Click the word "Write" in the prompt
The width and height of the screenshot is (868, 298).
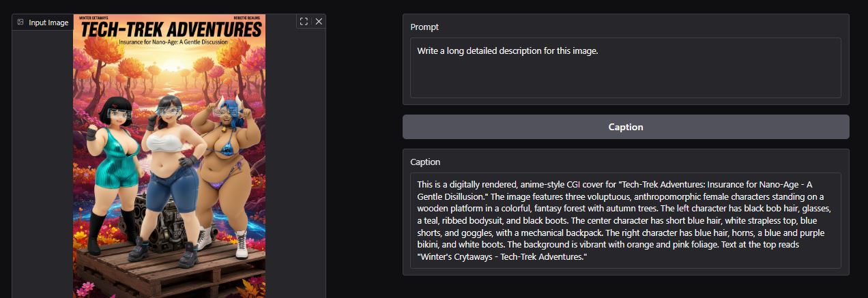(x=429, y=50)
